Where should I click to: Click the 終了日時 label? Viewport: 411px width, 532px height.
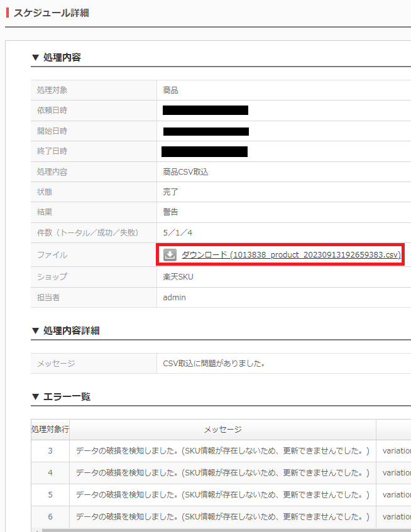coord(52,151)
